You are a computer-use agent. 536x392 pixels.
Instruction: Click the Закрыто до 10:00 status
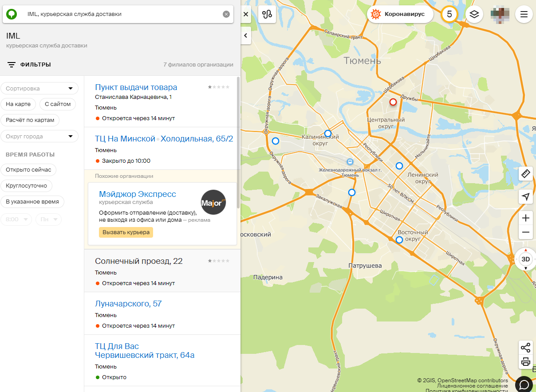(126, 161)
